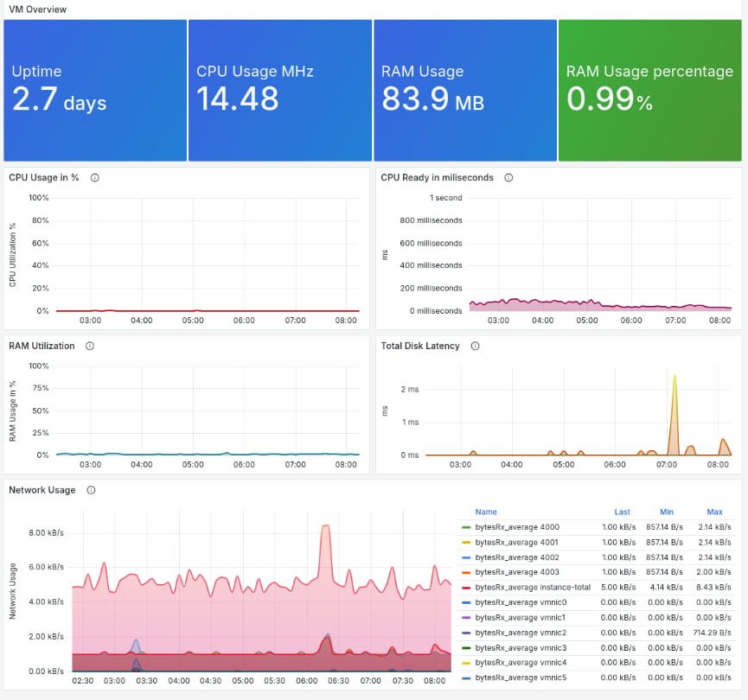Click the green color marker for bytesRx_average 4000
The image size is (748, 700).
(466, 527)
